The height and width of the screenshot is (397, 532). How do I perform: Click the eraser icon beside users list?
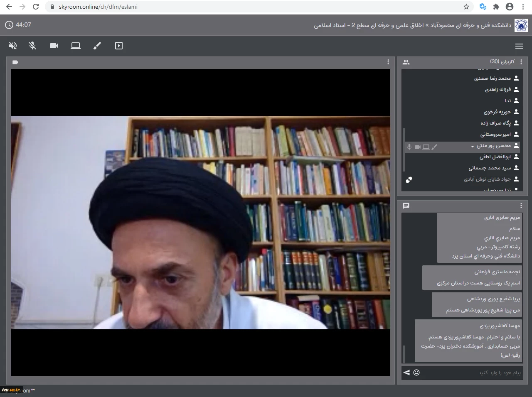(x=409, y=180)
